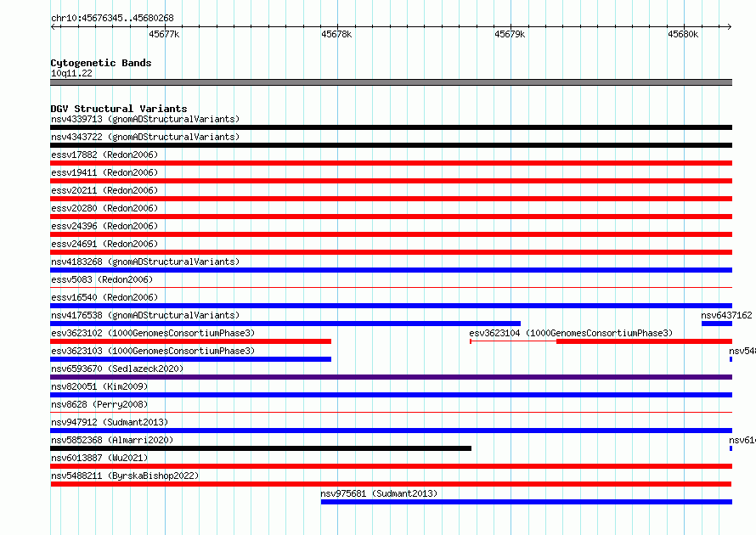This screenshot has height=535, width=756.
Task: Click the blue nsv947912 Sudmant2013 bar
Action: (x=391, y=431)
